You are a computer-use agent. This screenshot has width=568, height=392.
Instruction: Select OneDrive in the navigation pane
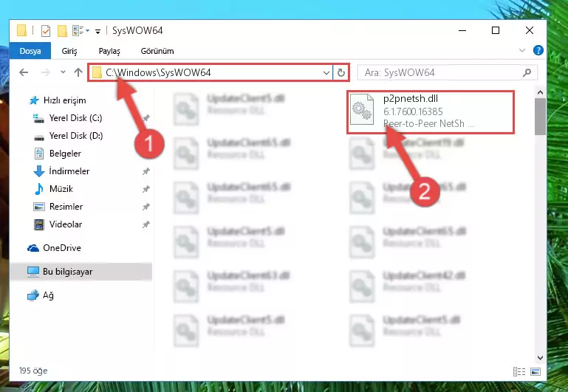point(55,248)
